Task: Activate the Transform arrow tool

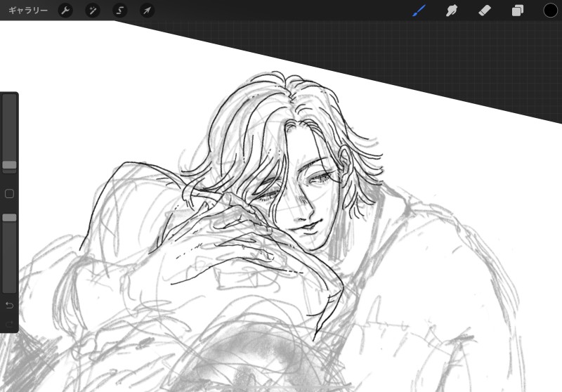Action: pos(147,11)
